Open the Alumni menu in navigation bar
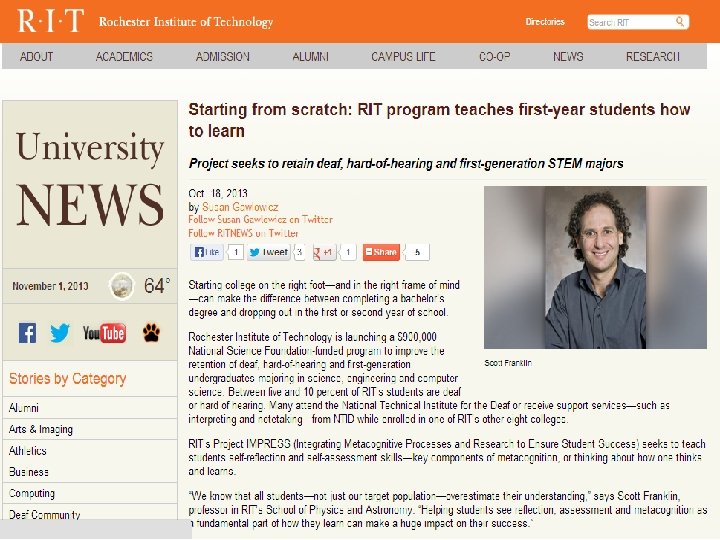 coord(310,56)
